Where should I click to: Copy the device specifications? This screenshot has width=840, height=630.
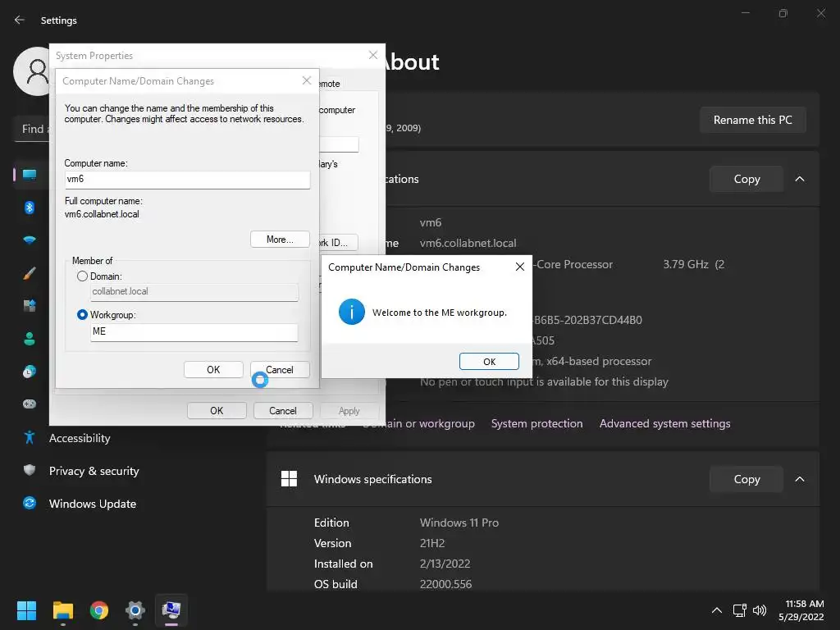tap(746, 179)
